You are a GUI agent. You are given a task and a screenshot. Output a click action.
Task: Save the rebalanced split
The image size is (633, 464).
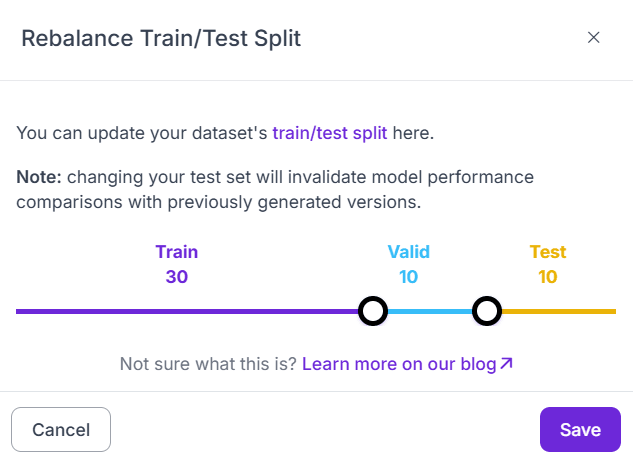click(580, 430)
